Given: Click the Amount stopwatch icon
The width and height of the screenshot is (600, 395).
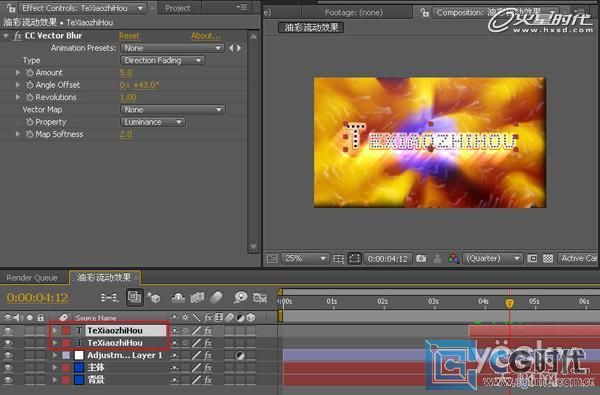Looking at the screenshot, I should point(29,72).
